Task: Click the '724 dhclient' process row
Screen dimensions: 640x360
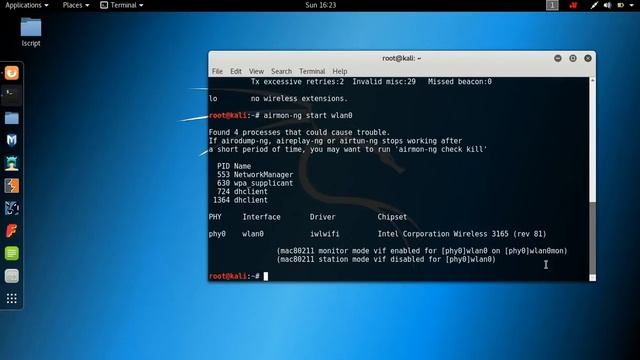Action: click(x=242, y=191)
